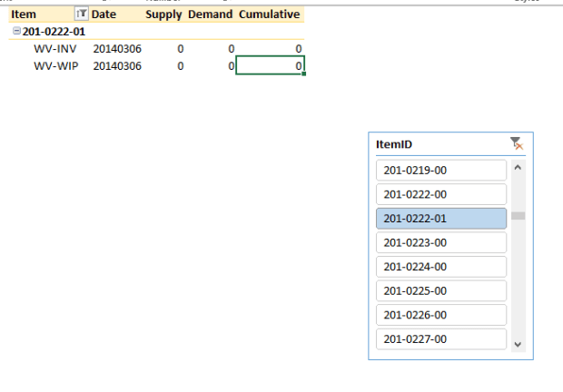Viewport: 563px width, 392px height.
Task: Clear the ItemID slicer filter
Action: click(x=516, y=143)
